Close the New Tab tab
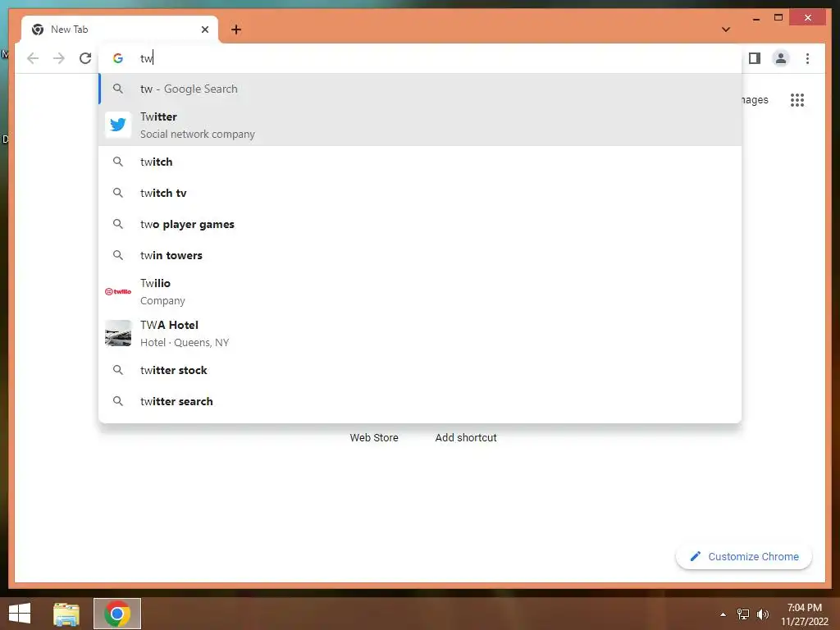The height and width of the screenshot is (630, 840). pyautogui.click(x=204, y=30)
